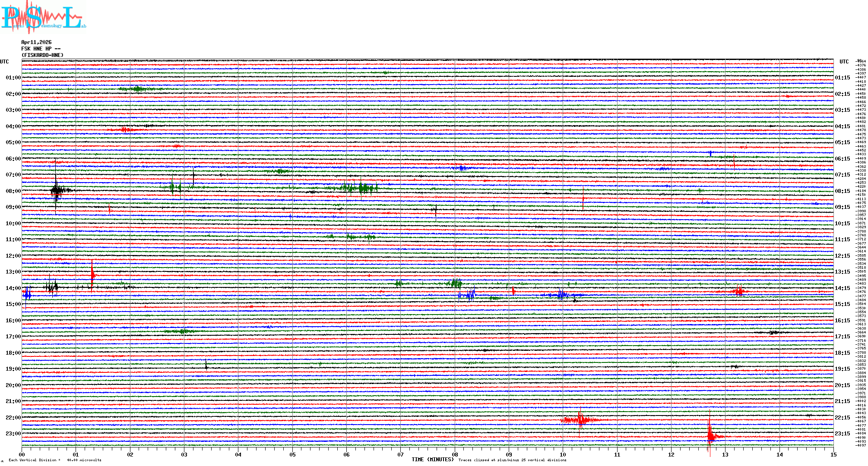Click the 22:15 time label on right
The image size is (868, 466).
pyautogui.click(x=842, y=418)
